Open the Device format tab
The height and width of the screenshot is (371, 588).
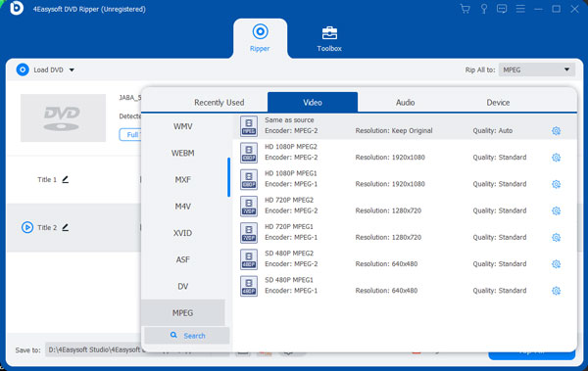[x=498, y=103]
